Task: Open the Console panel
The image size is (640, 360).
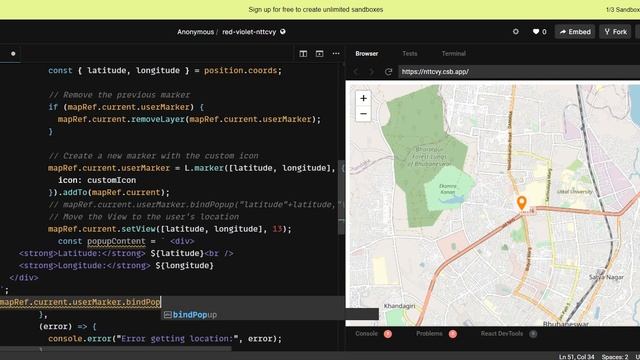Action: pos(373,333)
